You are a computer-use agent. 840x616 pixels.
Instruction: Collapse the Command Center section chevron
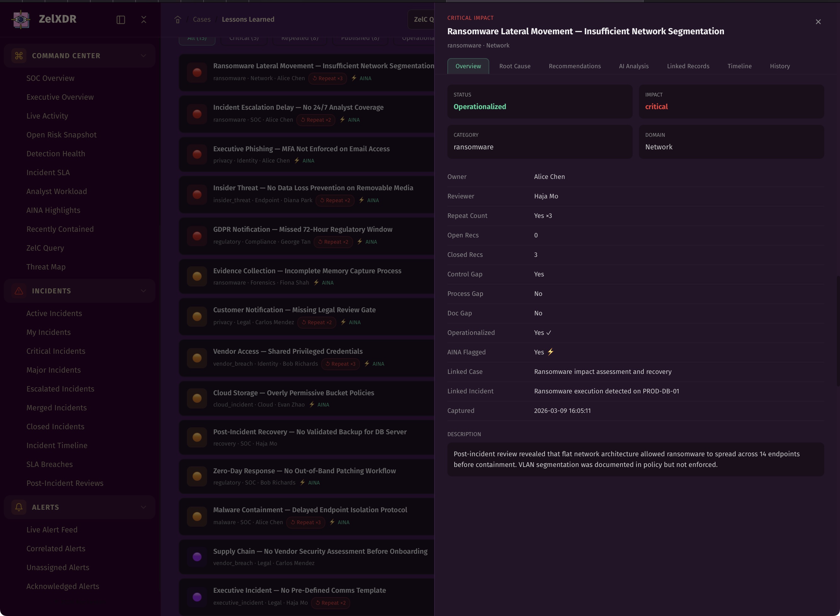(x=143, y=56)
